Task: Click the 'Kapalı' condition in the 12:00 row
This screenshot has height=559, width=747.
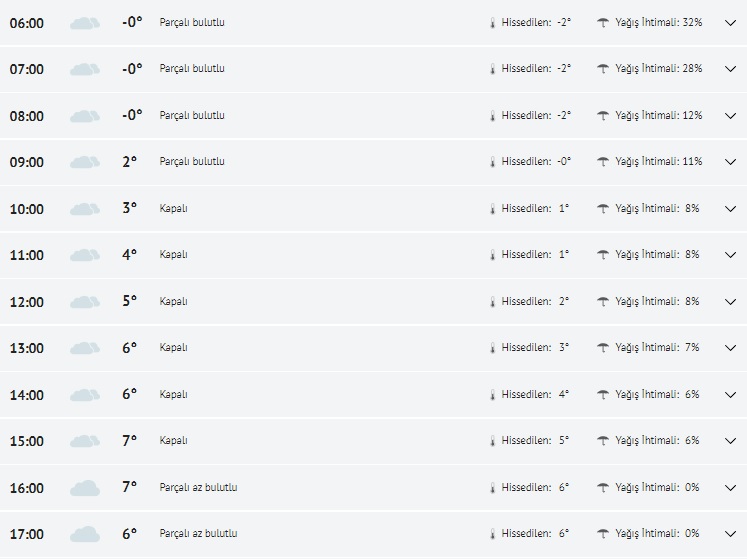Action: [x=174, y=301]
